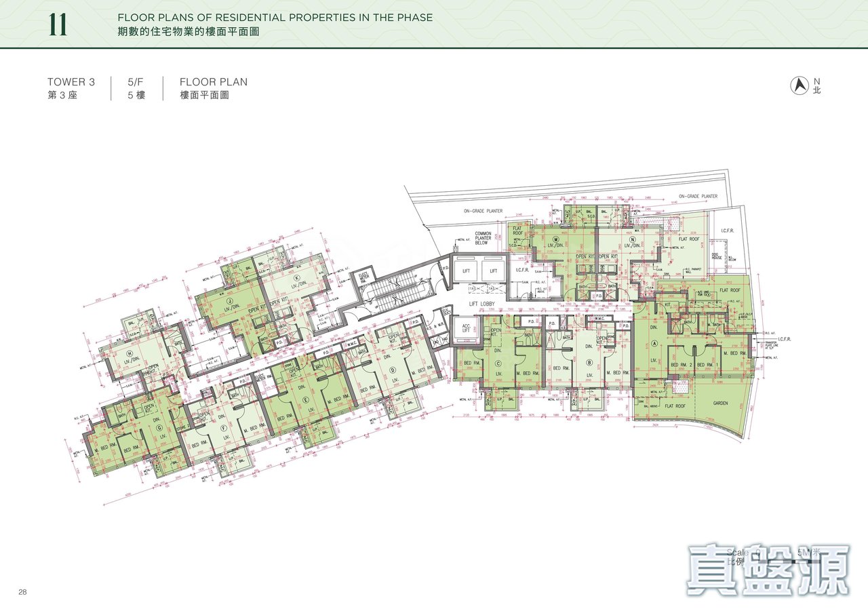Screen dimensions: 868x613
Task: Click the circled unit letter "J"
Action: 229,301
